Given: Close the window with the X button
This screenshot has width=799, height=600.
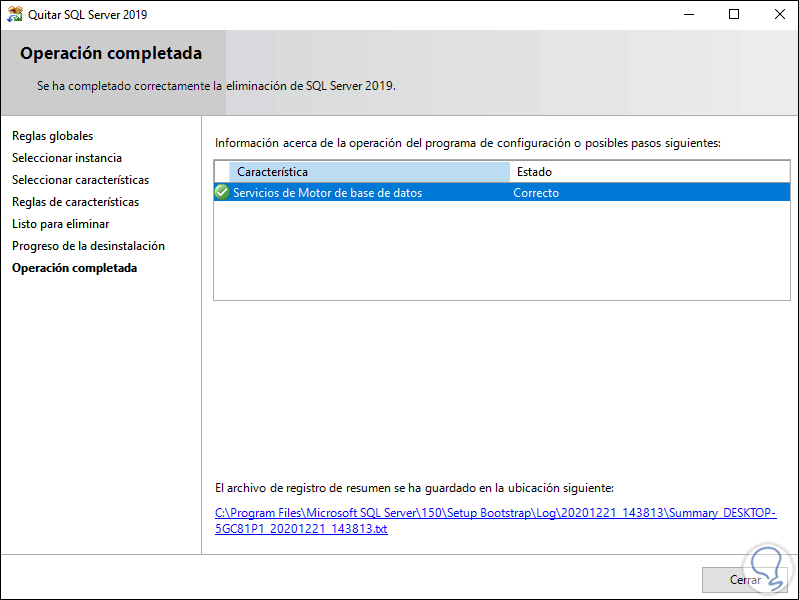Looking at the screenshot, I should click(779, 14).
